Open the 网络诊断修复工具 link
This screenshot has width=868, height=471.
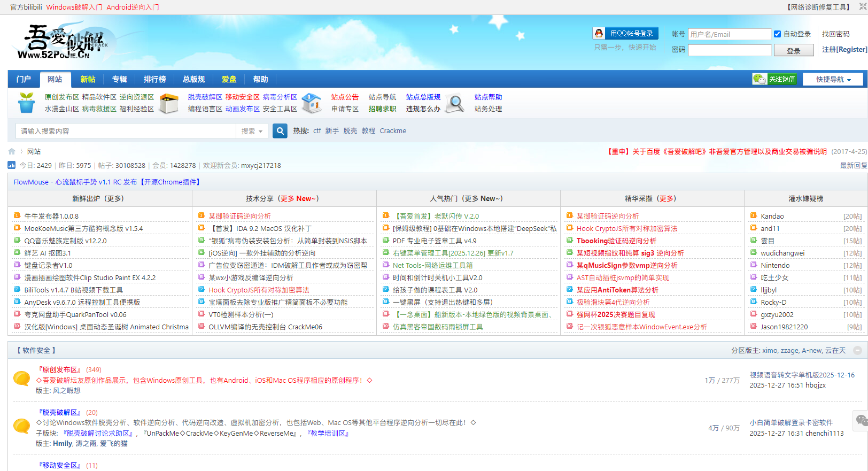click(x=818, y=7)
